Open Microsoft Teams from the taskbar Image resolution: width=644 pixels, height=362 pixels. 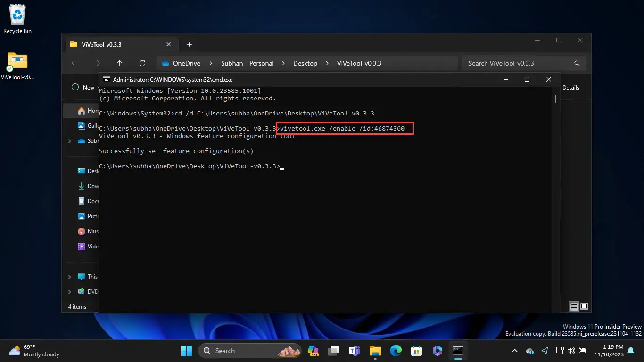[355, 351]
